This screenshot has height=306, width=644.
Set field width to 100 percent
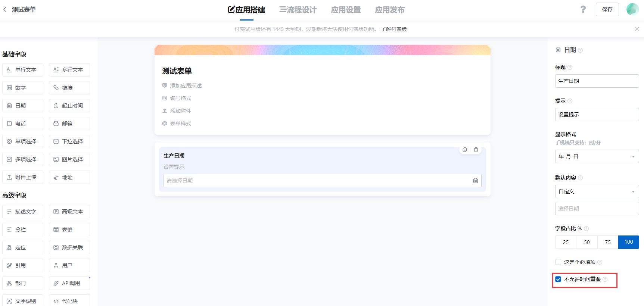pos(629,242)
